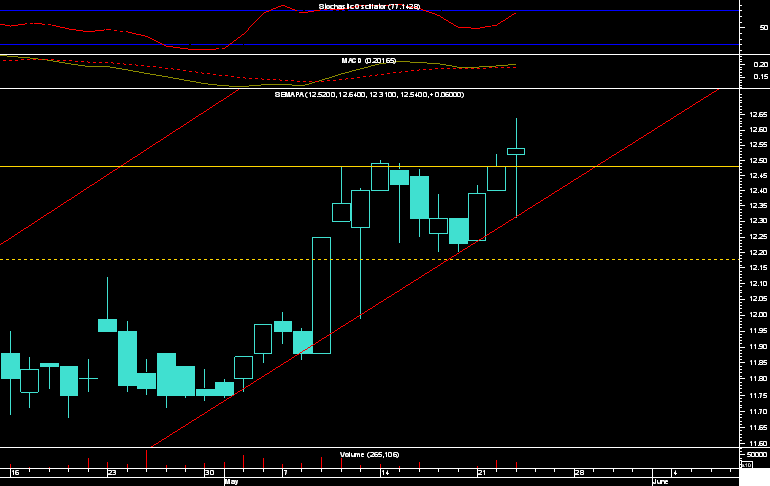The image size is (770, 486).
Task: Click the MACD (0.20165) indicator label
Action: [x=369, y=60]
